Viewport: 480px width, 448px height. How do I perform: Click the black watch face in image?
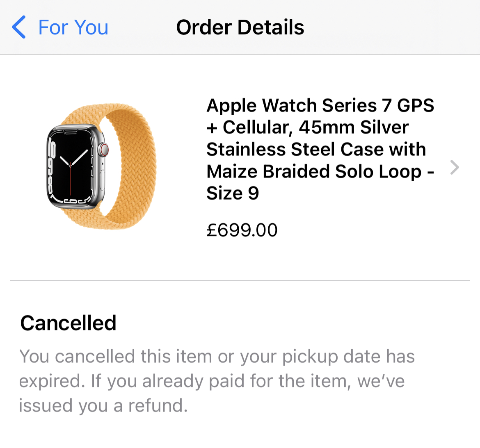point(71,166)
